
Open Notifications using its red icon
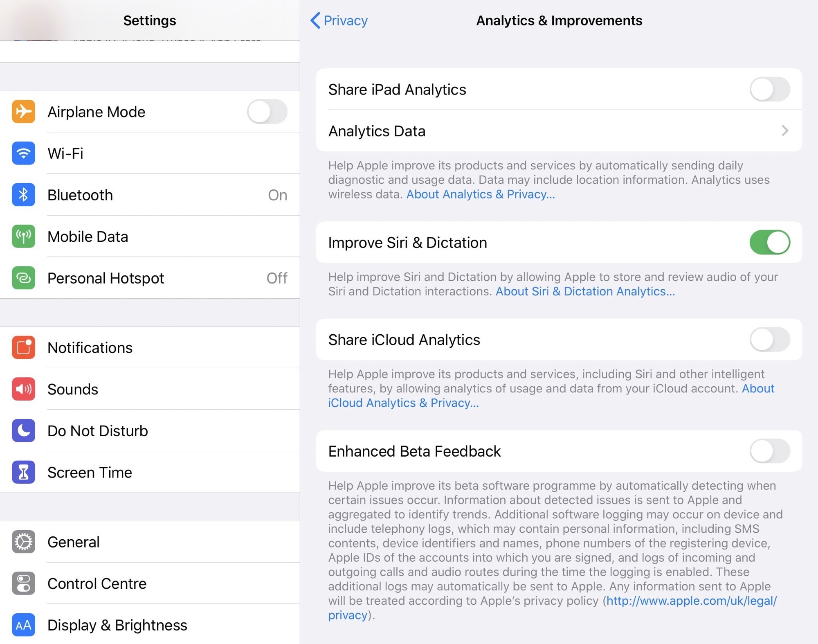point(23,347)
